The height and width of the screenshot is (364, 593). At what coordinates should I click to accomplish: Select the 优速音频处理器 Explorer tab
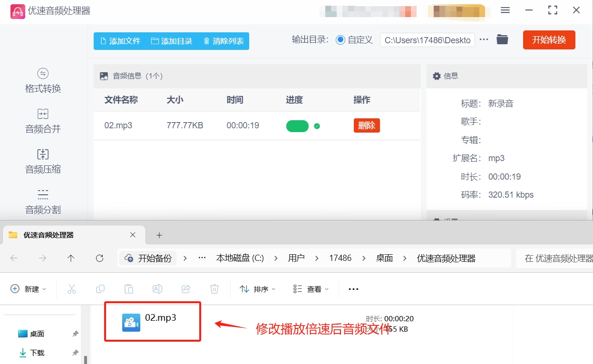(73, 235)
